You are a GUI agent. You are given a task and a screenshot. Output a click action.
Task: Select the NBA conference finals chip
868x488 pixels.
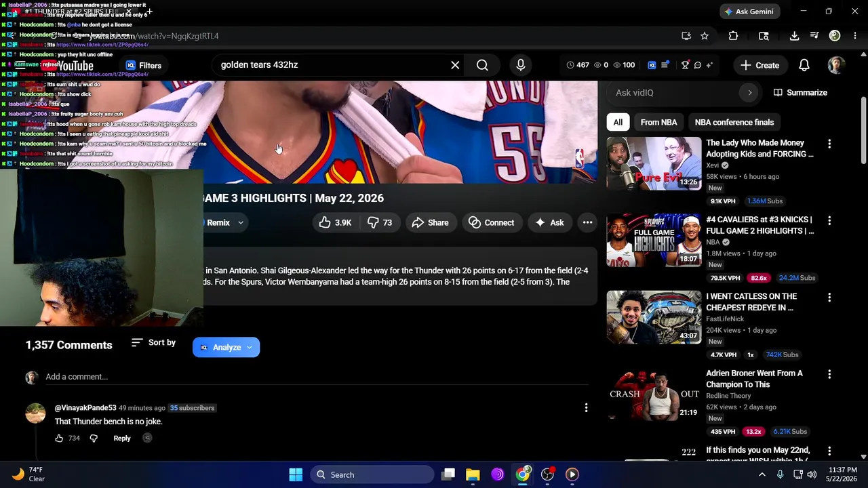tap(734, 122)
